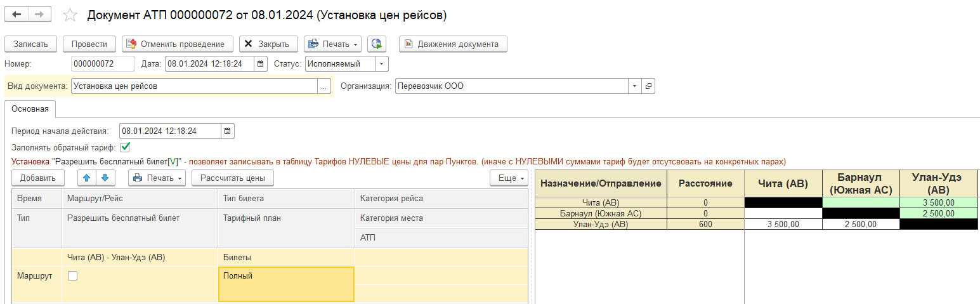Screen dimensions: 980x304
Task: Open the Организация form with the square icon
Action: click(648, 86)
